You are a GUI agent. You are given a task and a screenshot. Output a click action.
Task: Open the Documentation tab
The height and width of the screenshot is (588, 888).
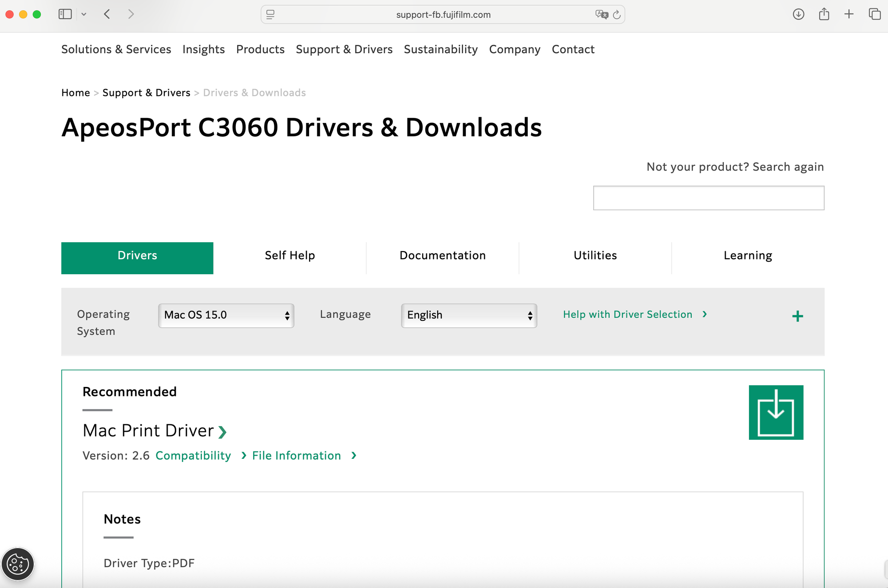[443, 256]
